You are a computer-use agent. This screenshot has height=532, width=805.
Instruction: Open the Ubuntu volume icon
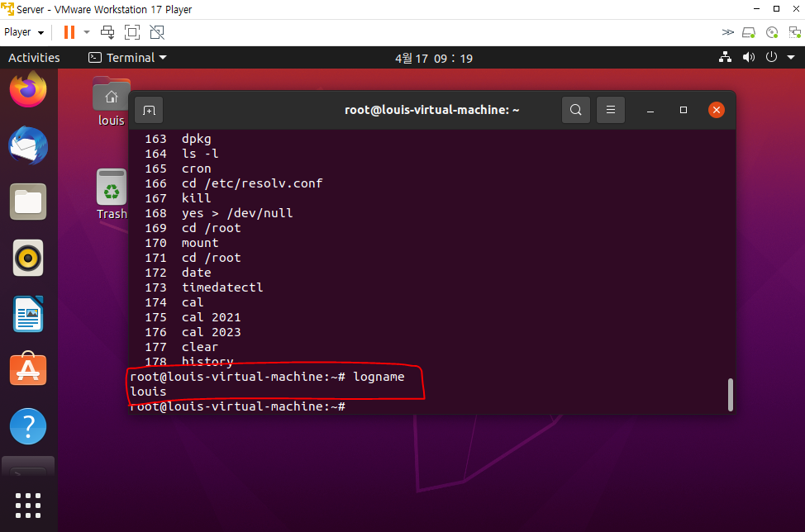coord(749,57)
